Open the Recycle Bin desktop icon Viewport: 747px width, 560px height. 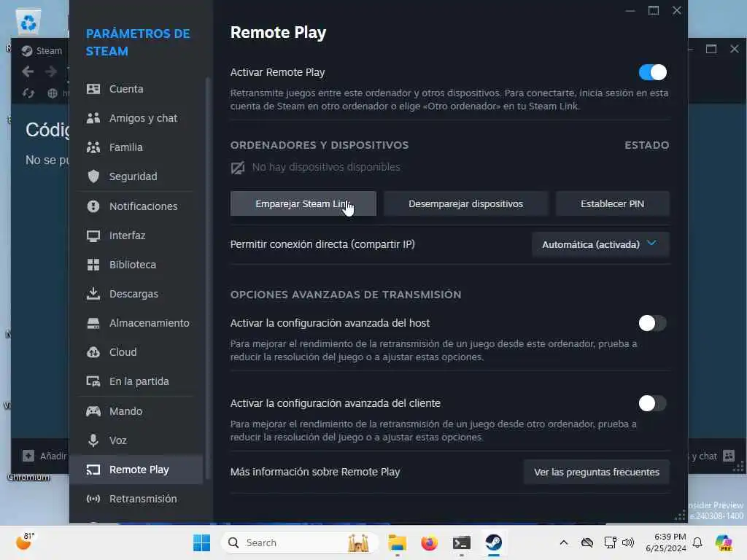(x=28, y=21)
